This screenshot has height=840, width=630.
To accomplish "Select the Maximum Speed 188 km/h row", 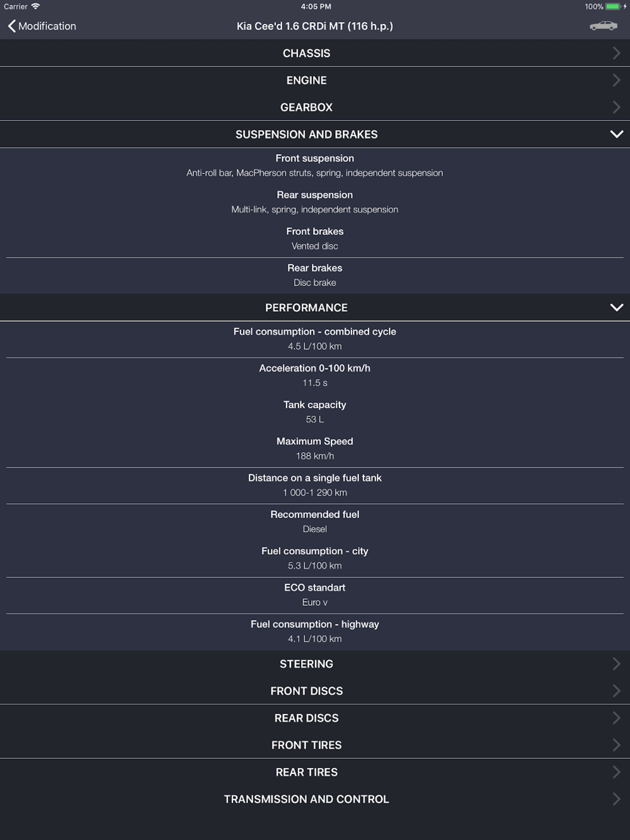I will (x=315, y=448).
